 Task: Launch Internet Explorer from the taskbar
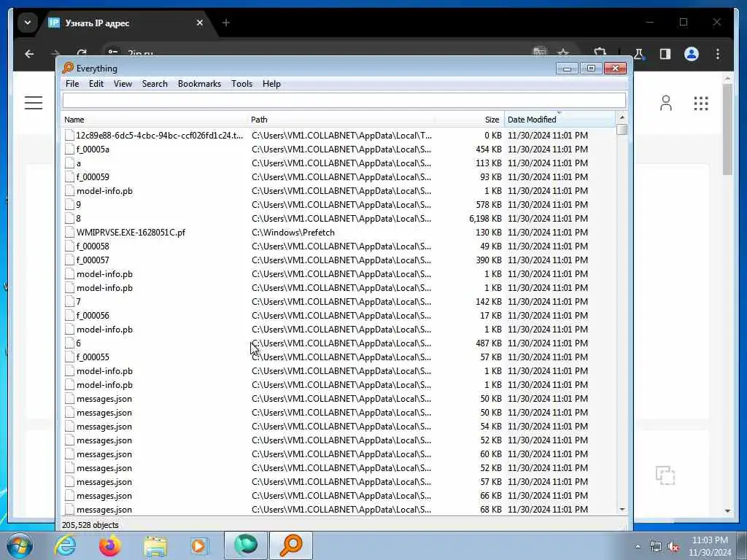[65, 545]
